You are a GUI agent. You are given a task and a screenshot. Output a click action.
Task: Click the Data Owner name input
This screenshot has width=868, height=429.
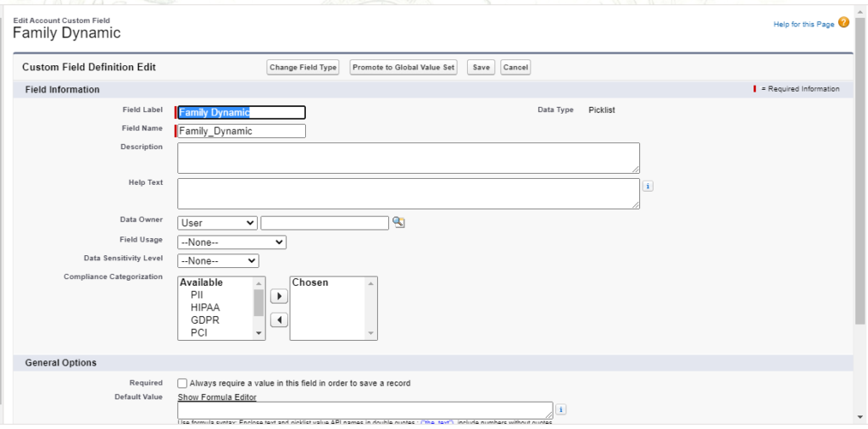325,223
